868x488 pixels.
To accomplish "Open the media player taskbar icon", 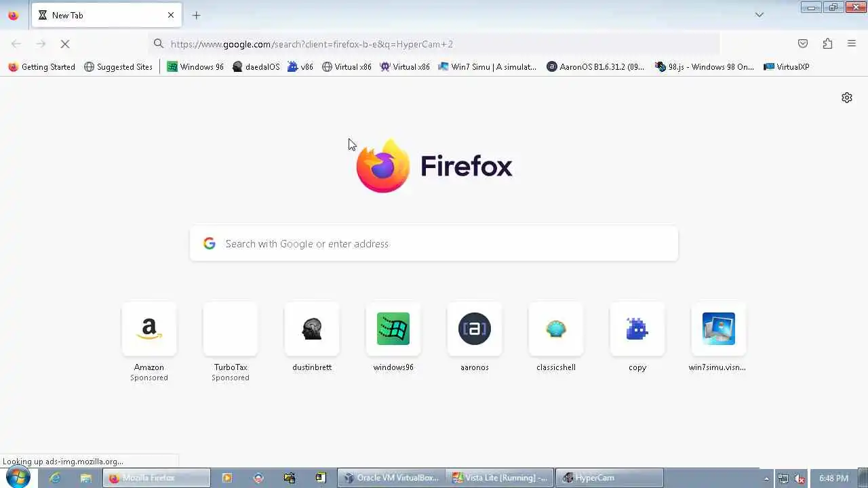I will [227, 478].
